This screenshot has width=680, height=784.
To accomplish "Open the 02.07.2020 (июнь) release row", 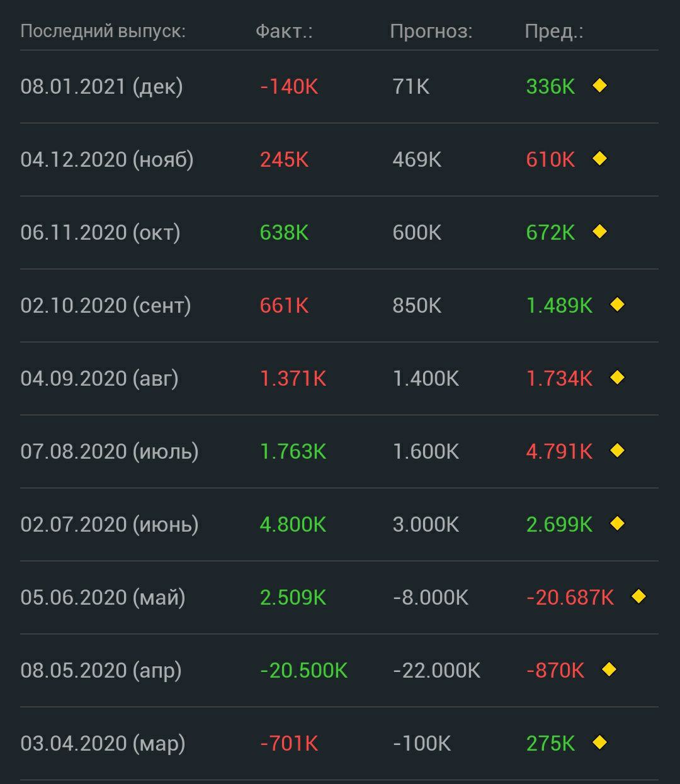I will point(339,525).
